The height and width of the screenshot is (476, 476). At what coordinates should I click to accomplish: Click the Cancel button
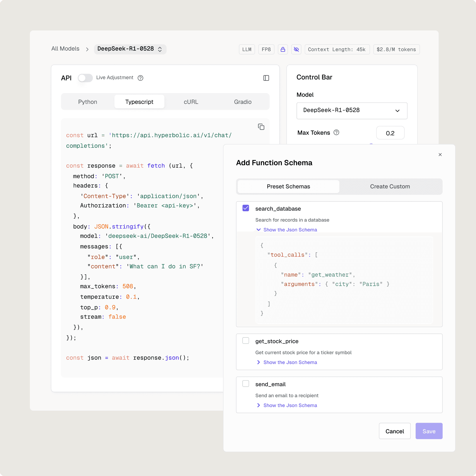tap(395, 431)
